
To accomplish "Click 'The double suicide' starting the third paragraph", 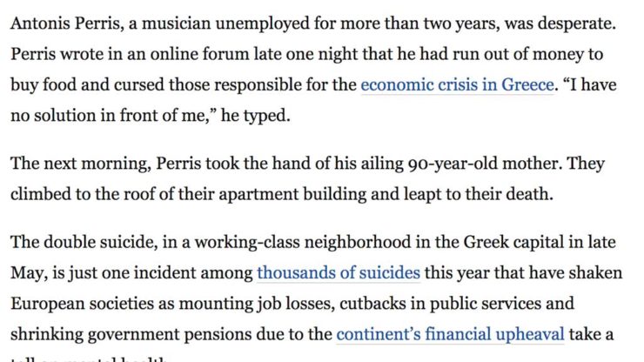I will [82, 242].
